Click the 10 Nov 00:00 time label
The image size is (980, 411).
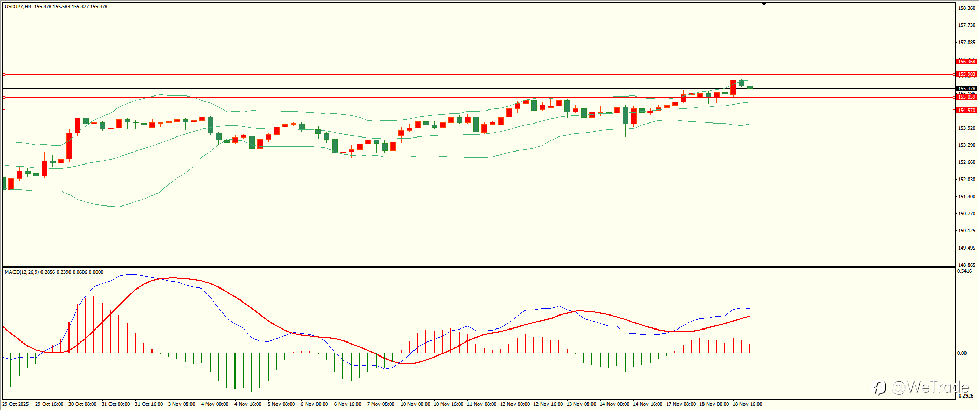[415, 404]
